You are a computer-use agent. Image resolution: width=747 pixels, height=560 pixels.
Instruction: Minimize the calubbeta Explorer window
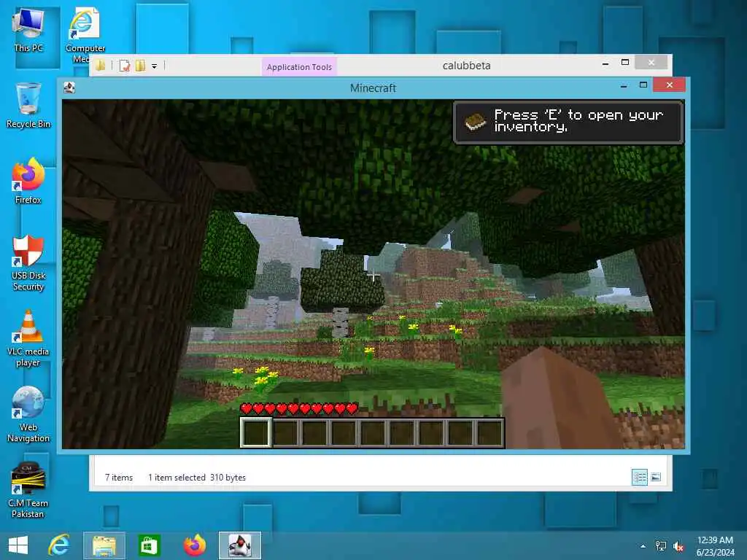coord(605,63)
